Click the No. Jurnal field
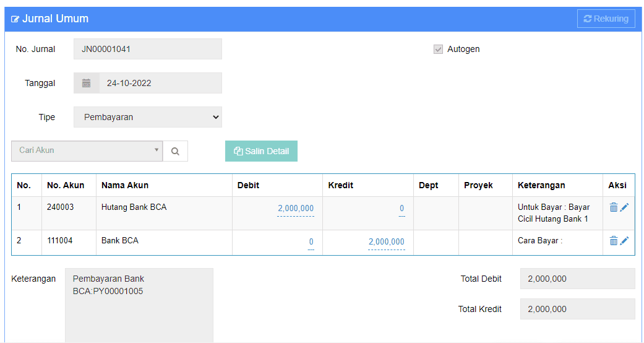This screenshot has width=644, height=343. coord(148,49)
